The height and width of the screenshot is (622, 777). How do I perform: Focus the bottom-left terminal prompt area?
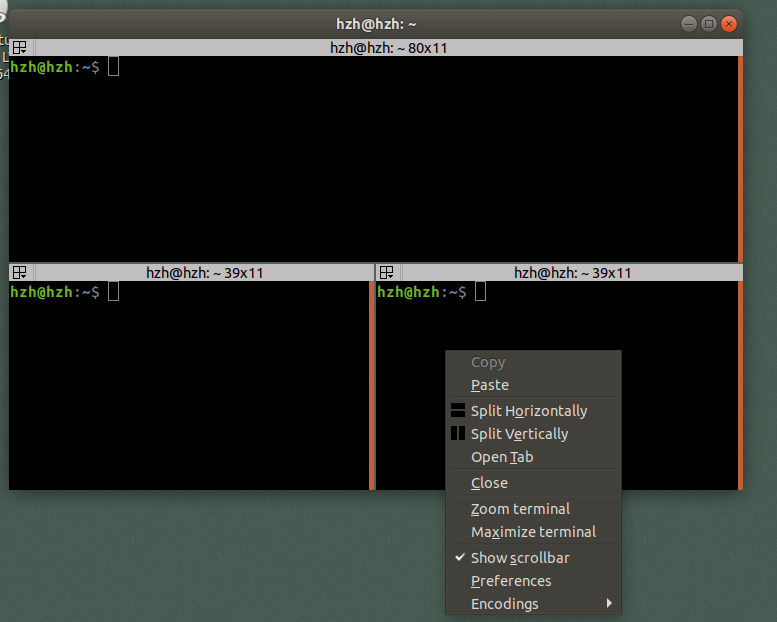pyautogui.click(x=189, y=385)
